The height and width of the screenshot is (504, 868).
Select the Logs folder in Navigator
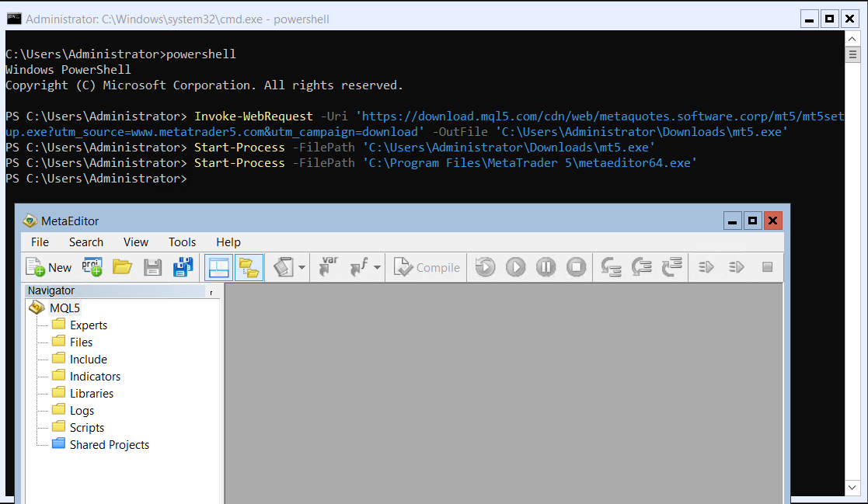[82, 411]
